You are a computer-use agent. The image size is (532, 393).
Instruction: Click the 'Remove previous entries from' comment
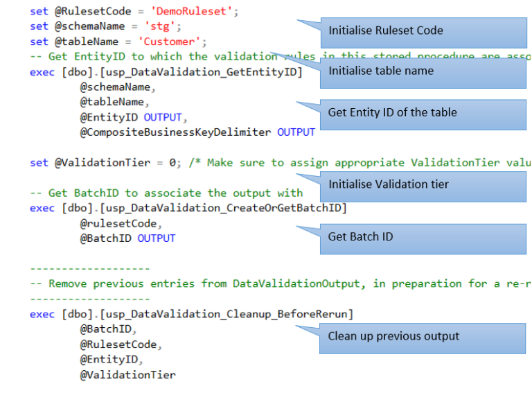tap(281, 283)
